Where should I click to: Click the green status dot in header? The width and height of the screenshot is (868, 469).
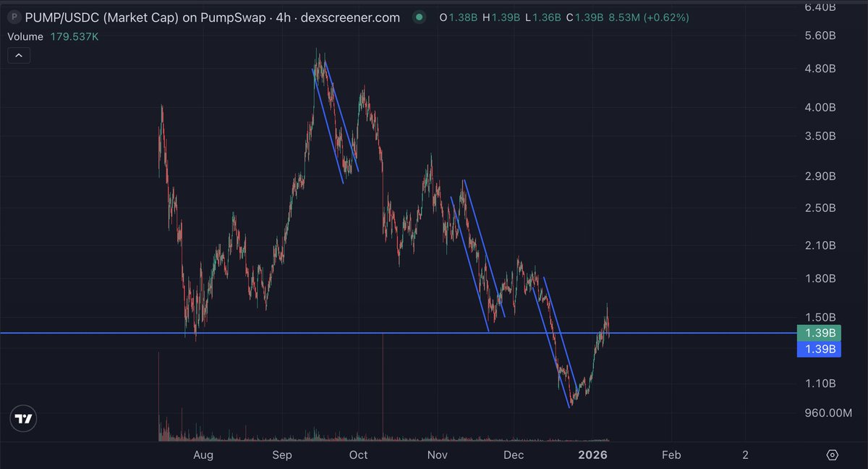pyautogui.click(x=419, y=17)
